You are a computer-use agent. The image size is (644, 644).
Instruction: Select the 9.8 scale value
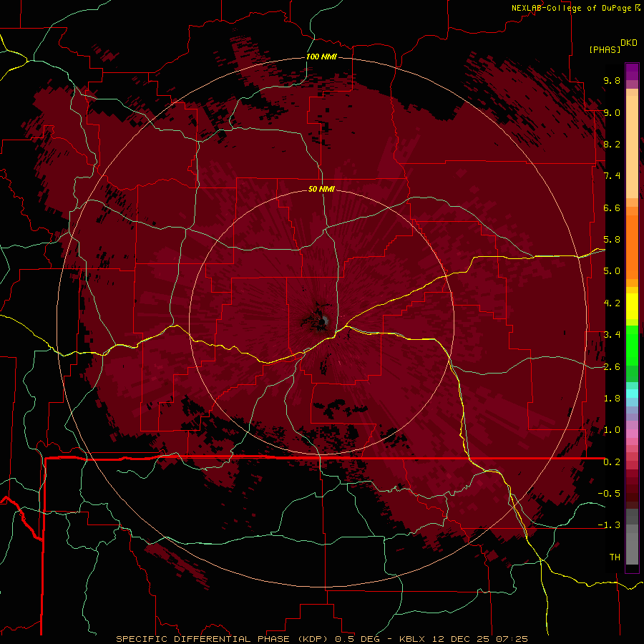point(612,80)
